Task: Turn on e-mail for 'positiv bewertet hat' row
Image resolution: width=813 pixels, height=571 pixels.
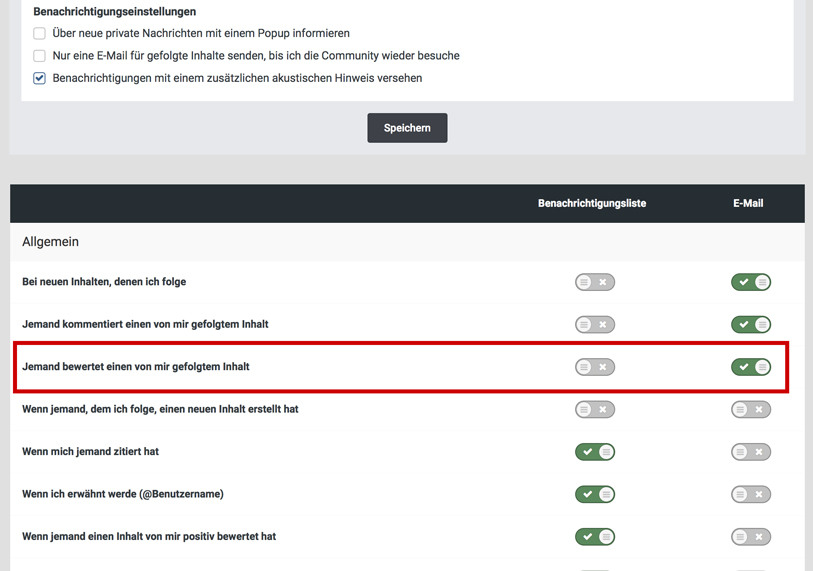Action: coord(750,537)
